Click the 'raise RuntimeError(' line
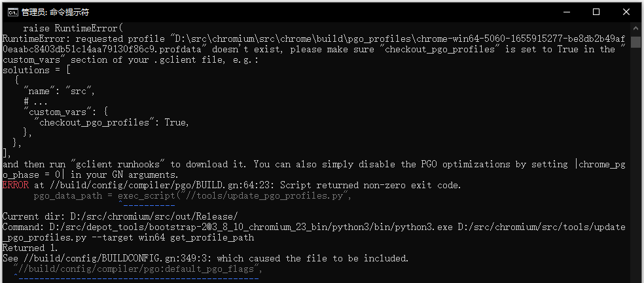 click(x=73, y=28)
